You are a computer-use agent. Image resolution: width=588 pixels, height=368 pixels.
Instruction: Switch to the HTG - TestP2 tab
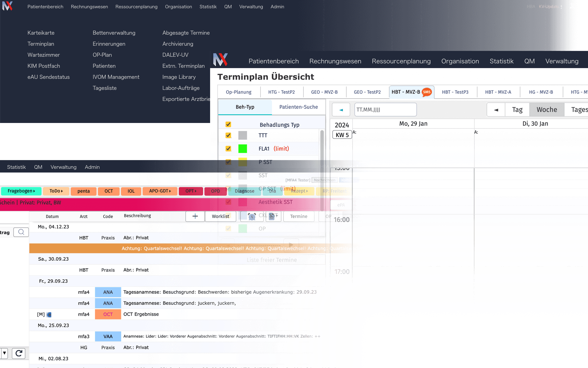click(281, 92)
